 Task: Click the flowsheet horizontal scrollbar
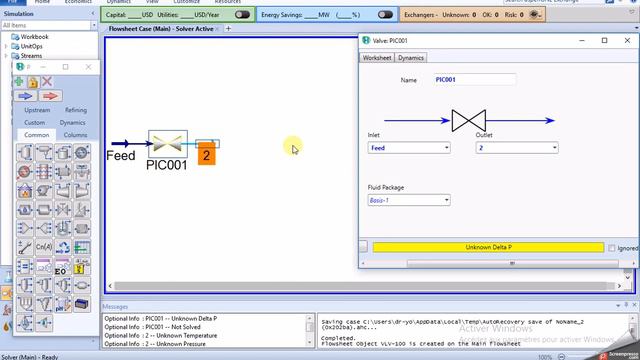tap(364, 286)
